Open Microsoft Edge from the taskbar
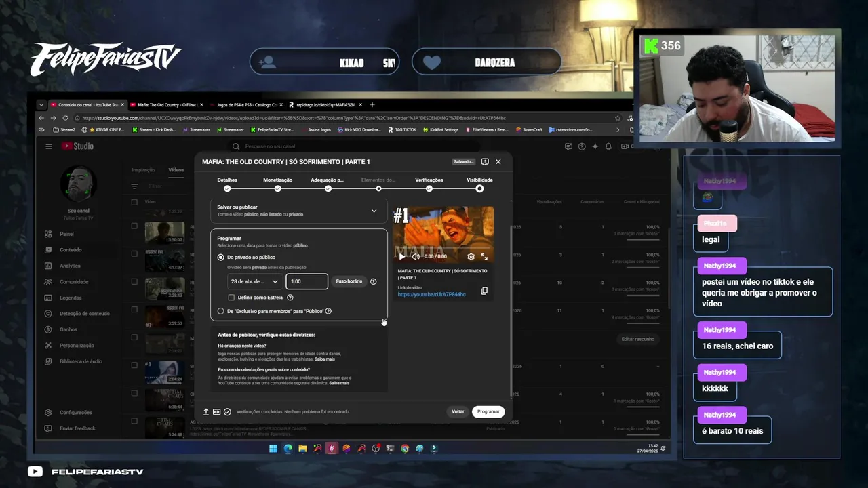This screenshot has height=488, width=868. pos(288,448)
